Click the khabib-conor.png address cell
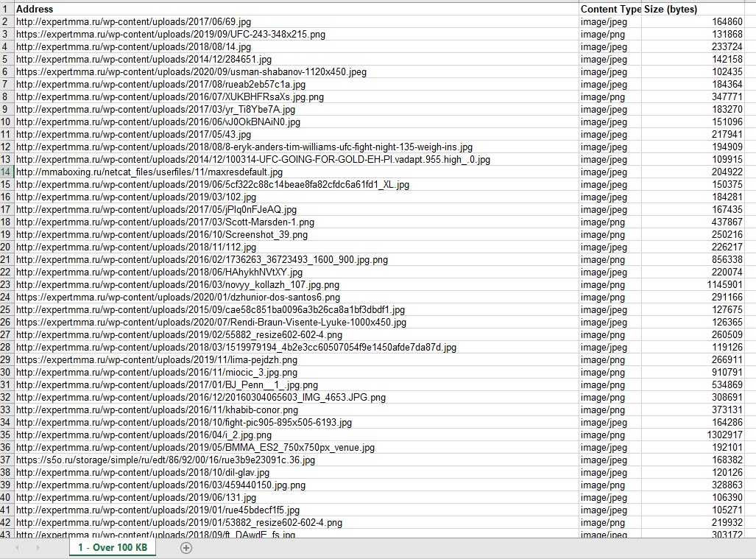The image size is (756, 559). (x=157, y=410)
